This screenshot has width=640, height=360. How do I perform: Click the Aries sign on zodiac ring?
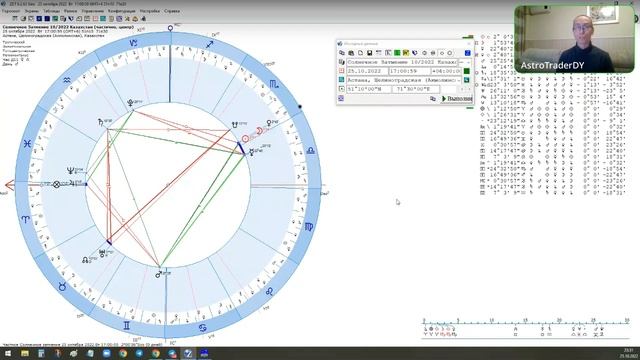(x=25, y=220)
